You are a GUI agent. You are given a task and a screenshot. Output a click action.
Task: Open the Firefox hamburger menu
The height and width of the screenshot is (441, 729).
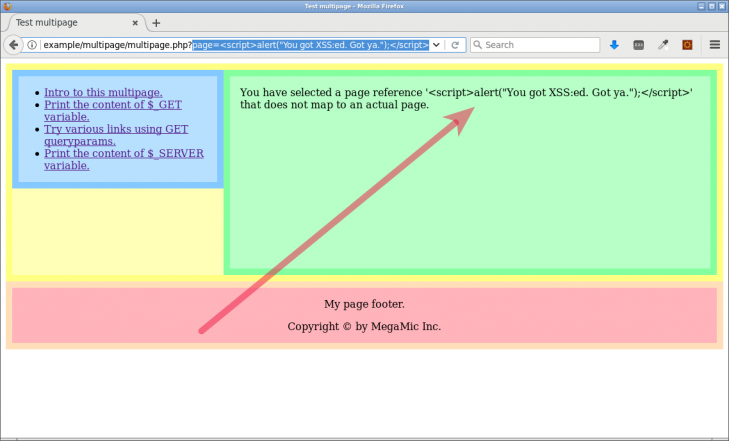click(715, 45)
